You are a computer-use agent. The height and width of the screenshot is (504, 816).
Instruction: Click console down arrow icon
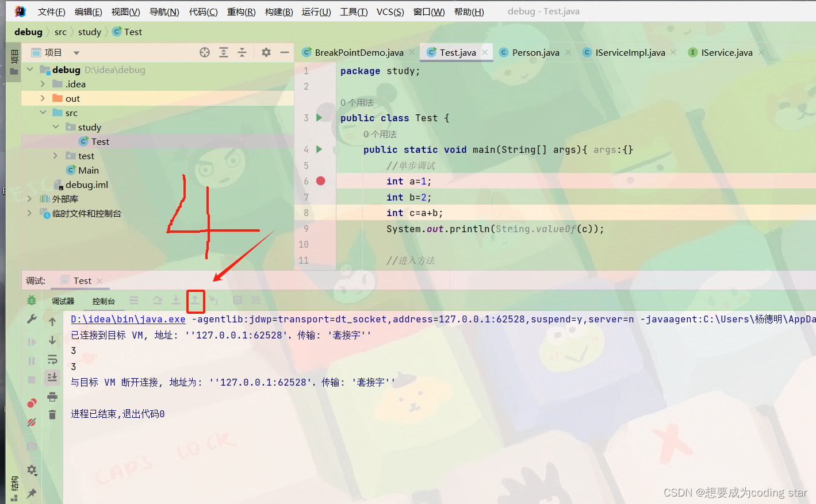pyautogui.click(x=52, y=340)
